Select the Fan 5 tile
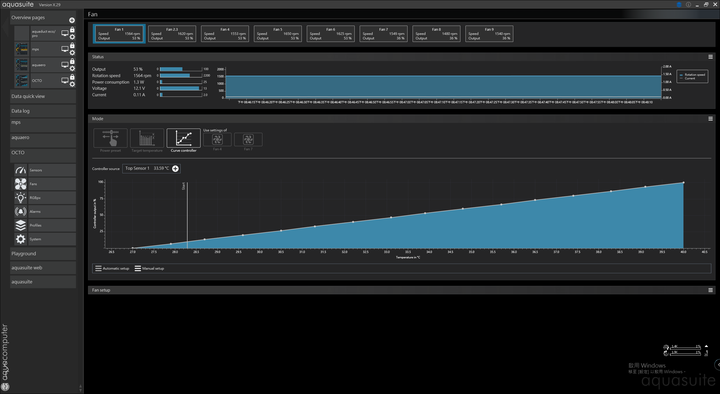This screenshot has height=394, width=720. [x=278, y=34]
